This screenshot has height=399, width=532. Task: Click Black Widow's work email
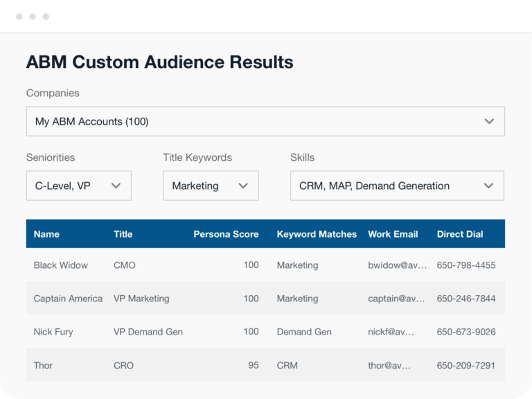pyautogui.click(x=397, y=265)
